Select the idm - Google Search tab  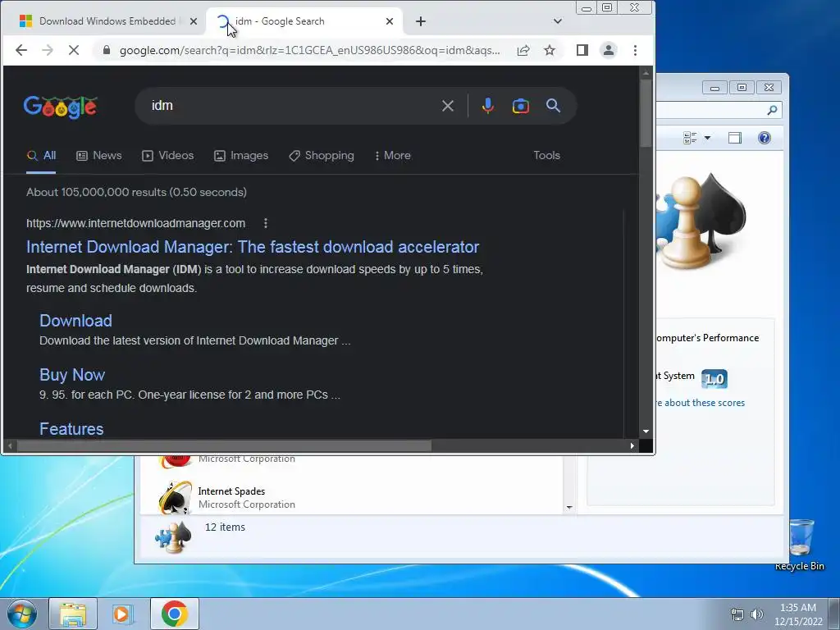(x=304, y=21)
